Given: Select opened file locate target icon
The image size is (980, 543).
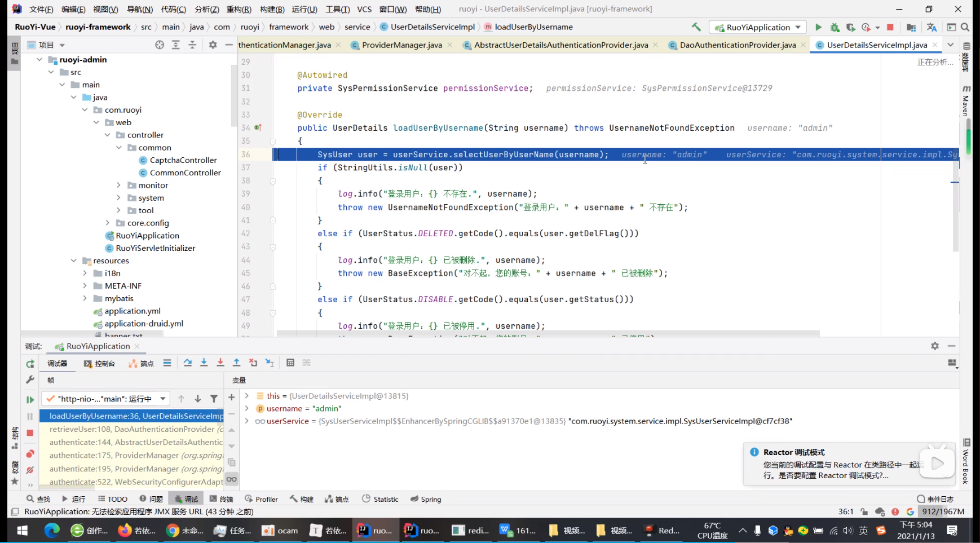Looking at the screenshot, I should (x=160, y=45).
